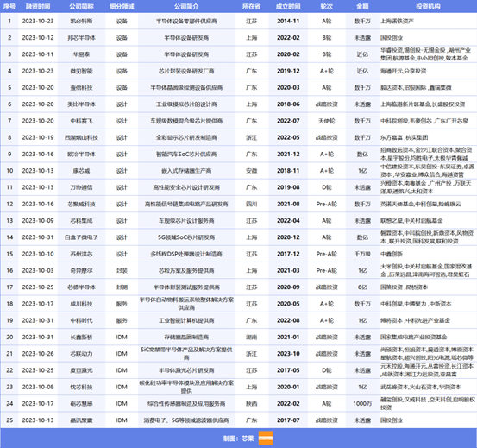This screenshot has width=477, height=448.
Task: Click the financing date 2023-10-12
Action: [x=38, y=38]
